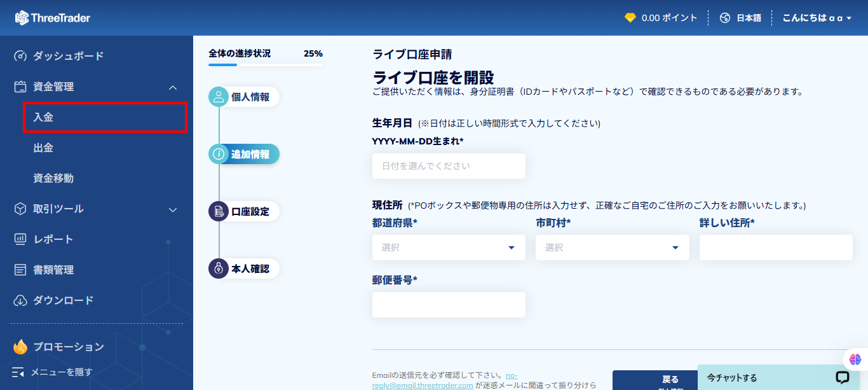Click the birth date input field

point(448,166)
